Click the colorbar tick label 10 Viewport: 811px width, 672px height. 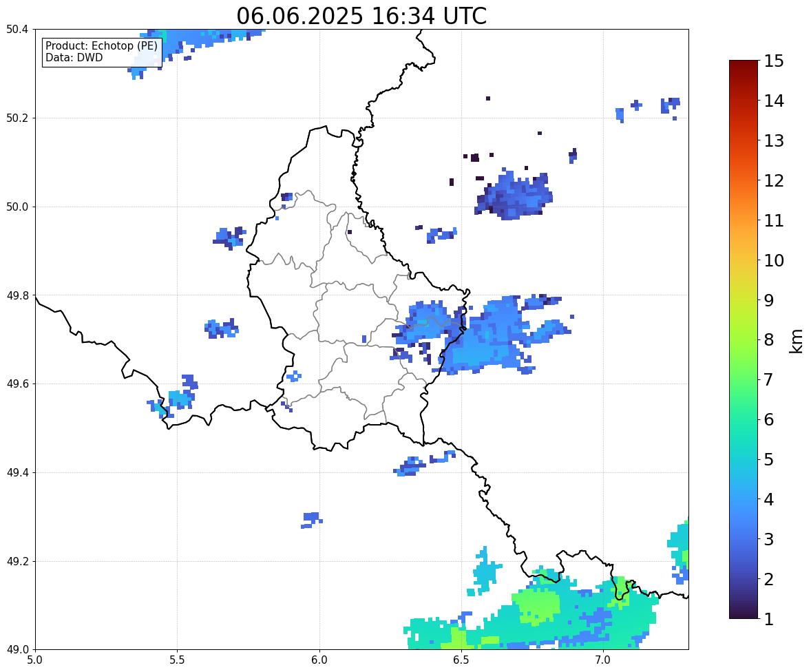coord(774,260)
